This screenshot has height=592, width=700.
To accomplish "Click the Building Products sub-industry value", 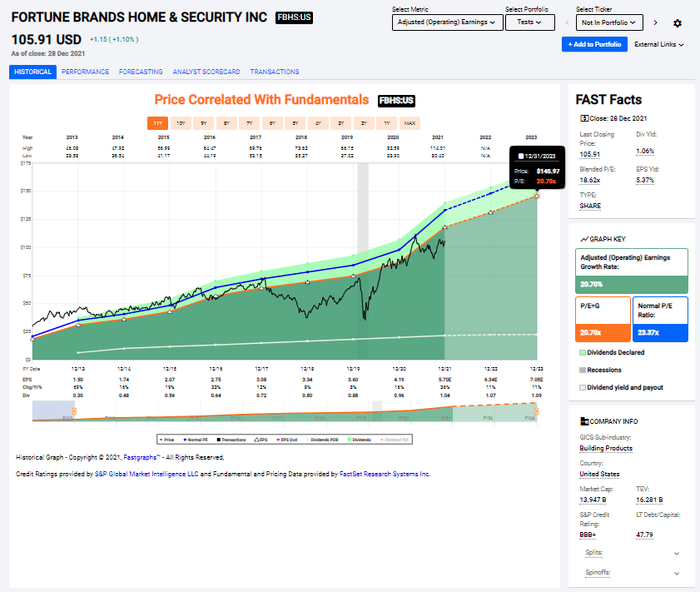I will (x=606, y=448).
